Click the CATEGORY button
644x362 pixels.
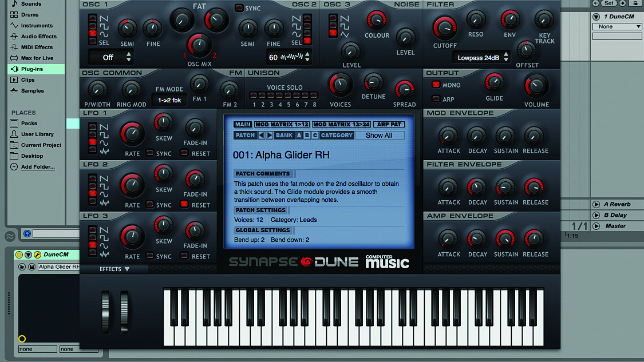[x=337, y=135]
